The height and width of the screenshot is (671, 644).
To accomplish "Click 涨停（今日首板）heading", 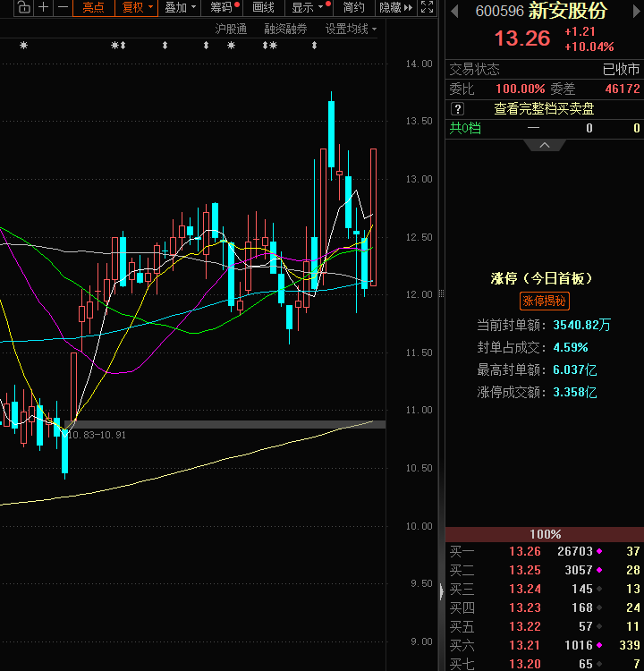I will [541, 278].
